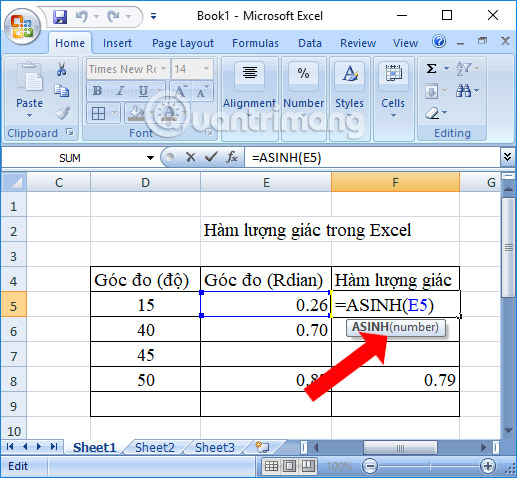Click the Borders grid icon

(98, 114)
